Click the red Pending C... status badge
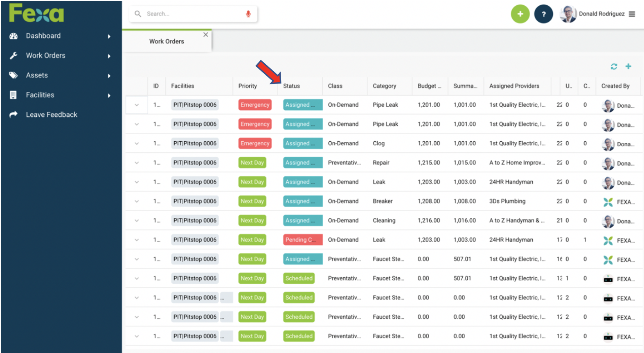Image resolution: width=644 pixels, height=353 pixels. pos(303,240)
